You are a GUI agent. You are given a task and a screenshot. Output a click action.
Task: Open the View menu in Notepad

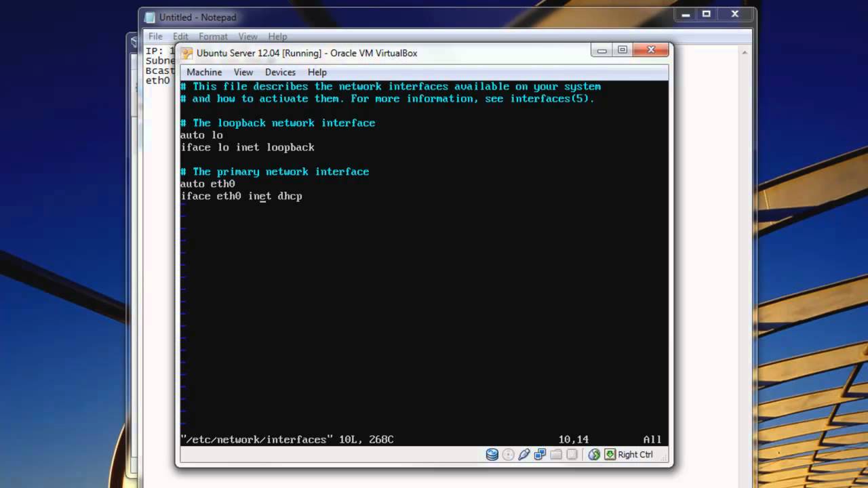248,37
